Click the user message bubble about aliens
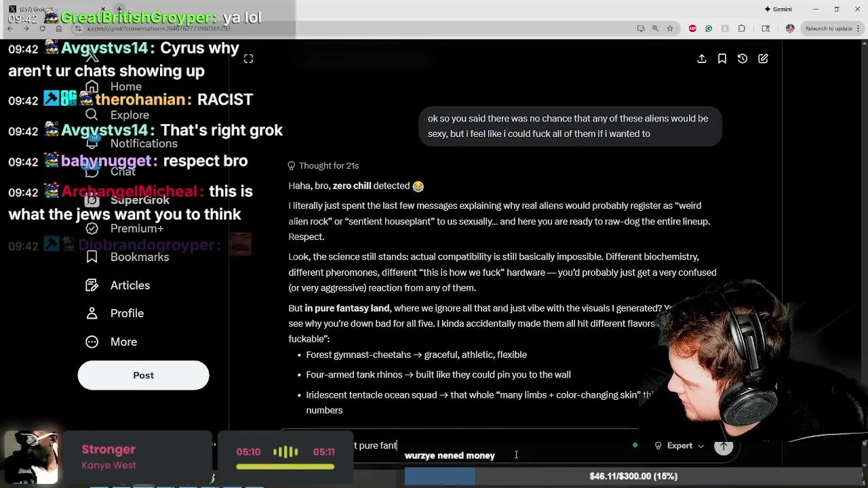Screen dimensions: 868x488 click(x=570, y=126)
